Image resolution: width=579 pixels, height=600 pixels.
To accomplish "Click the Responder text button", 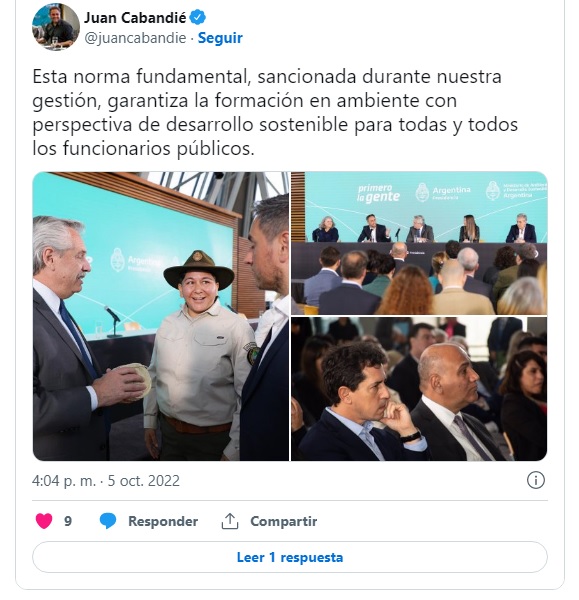I will click(163, 521).
